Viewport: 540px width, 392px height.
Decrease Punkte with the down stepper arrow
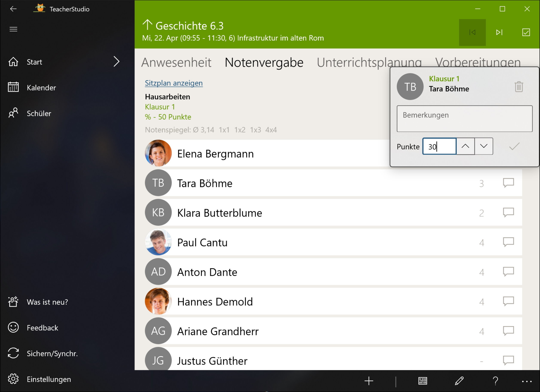pyautogui.click(x=484, y=146)
